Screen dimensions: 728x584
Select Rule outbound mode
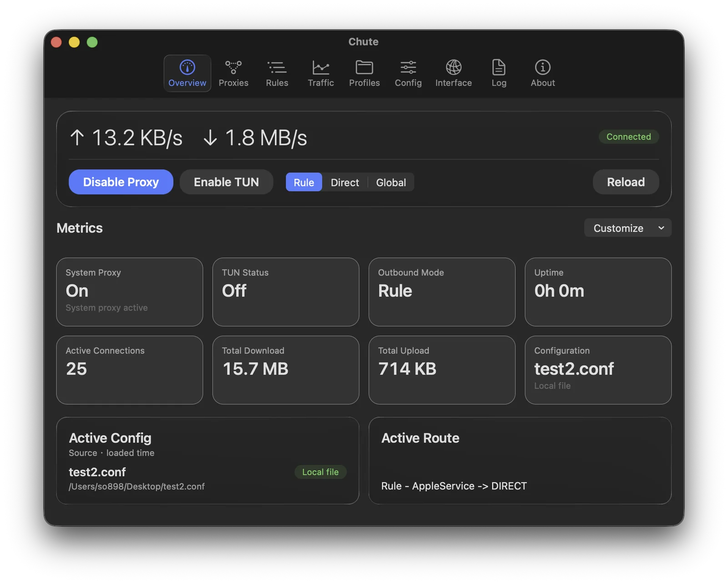[303, 182]
